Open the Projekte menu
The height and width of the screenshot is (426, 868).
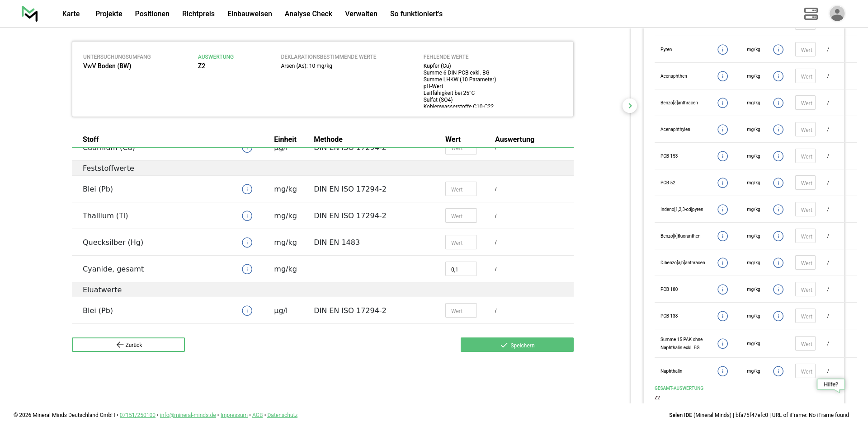point(108,14)
